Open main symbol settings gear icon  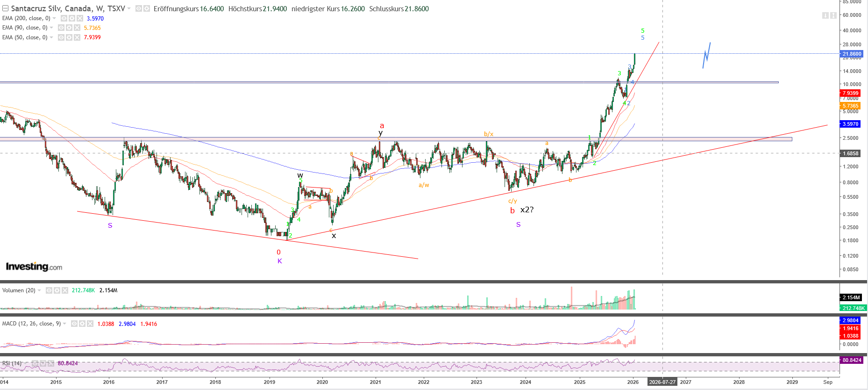[x=146, y=9]
